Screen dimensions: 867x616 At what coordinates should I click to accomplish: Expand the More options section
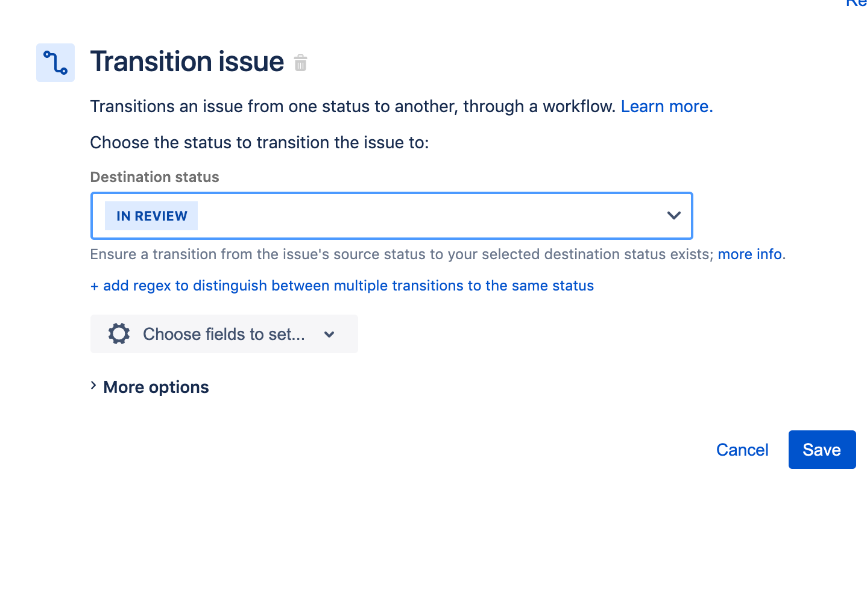click(155, 386)
